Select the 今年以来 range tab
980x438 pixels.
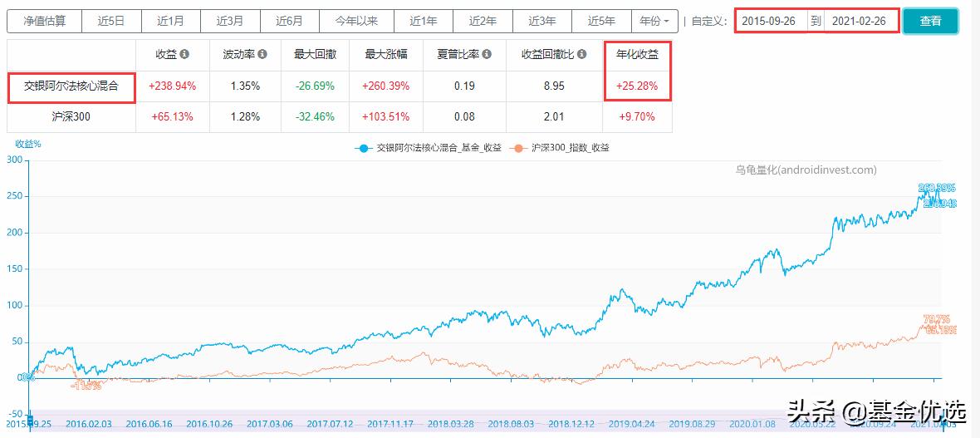click(356, 22)
